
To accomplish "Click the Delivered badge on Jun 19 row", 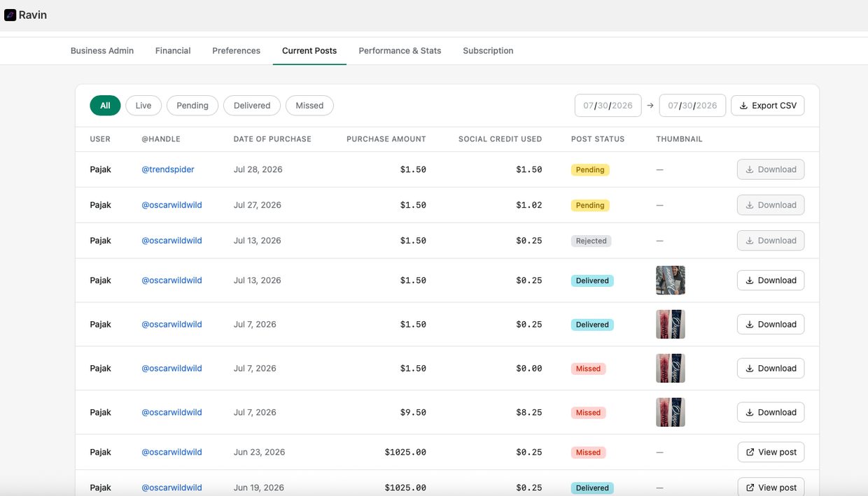I will (x=592, y=488).
